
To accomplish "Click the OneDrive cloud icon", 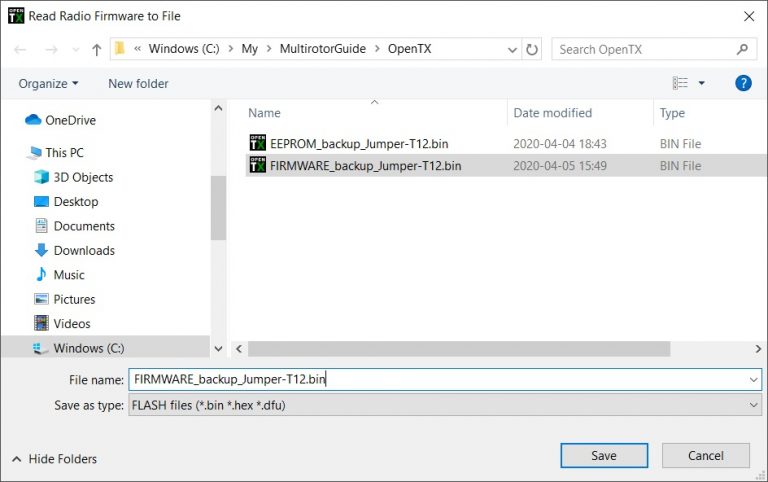I will 33,120.
